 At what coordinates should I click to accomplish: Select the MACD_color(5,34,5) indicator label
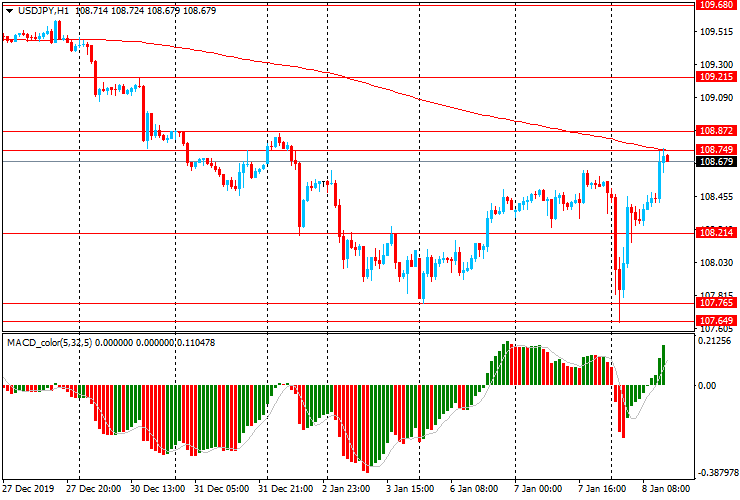(x=50, y=343)
